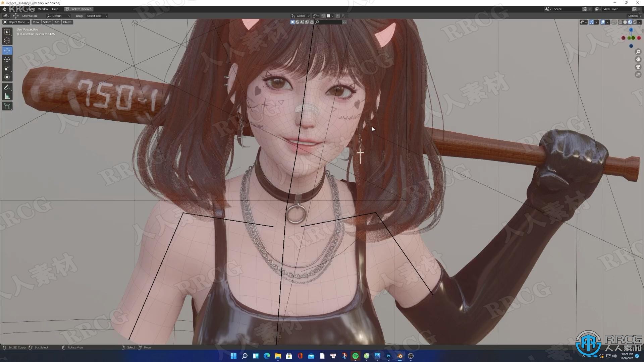Open the viewport View menu
Viewport: 644px width, 362px height.
click(x=36, y=22)
